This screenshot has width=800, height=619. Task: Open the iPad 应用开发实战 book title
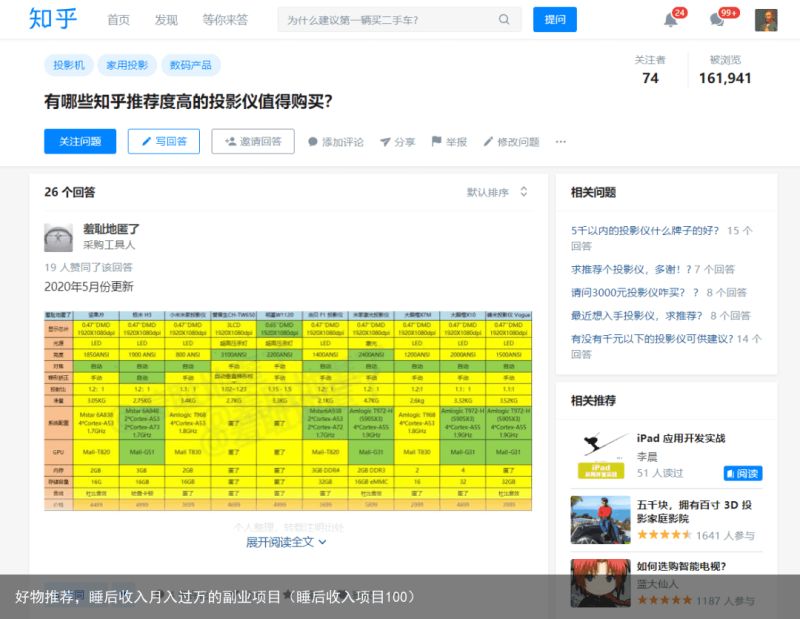681,438
